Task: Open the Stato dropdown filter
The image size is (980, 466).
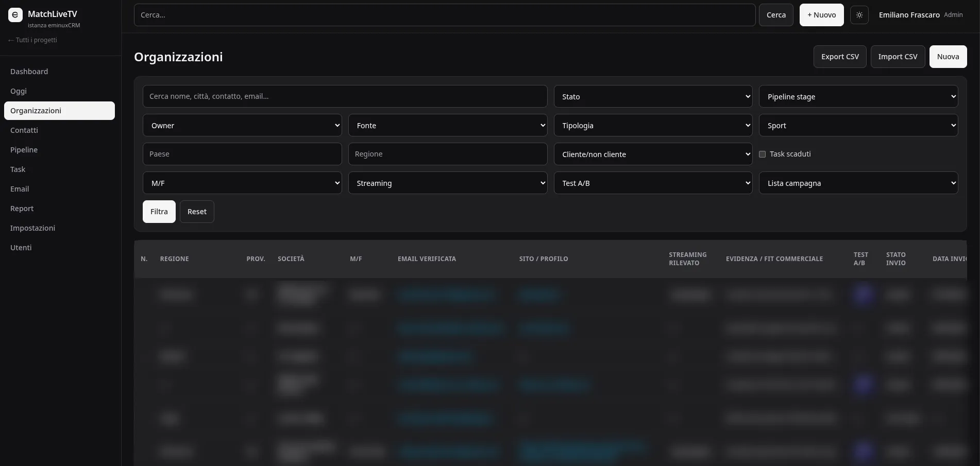Action: click(x=653, y=96)
